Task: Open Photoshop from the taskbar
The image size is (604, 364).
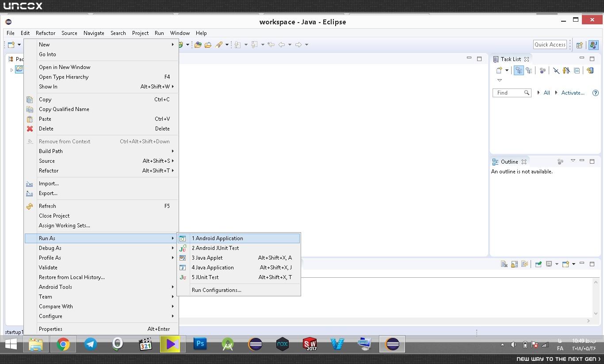Action: [x=200, y=344]
